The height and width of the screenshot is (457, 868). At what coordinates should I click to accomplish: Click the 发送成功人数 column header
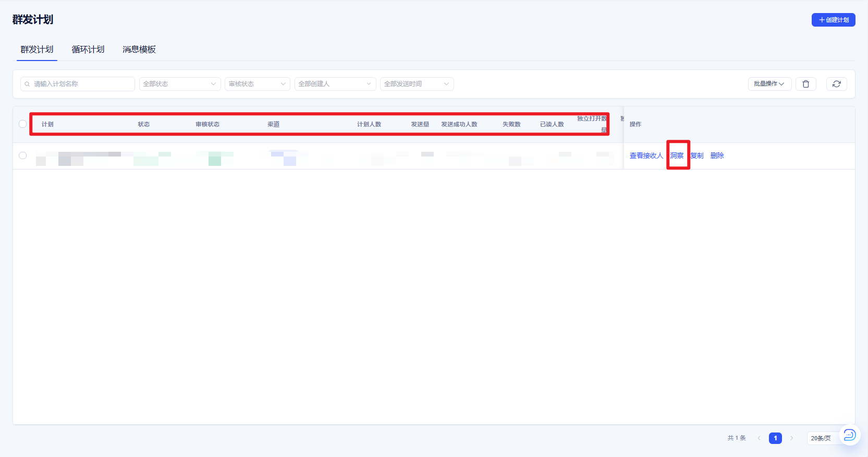click(x=459, y=124)
